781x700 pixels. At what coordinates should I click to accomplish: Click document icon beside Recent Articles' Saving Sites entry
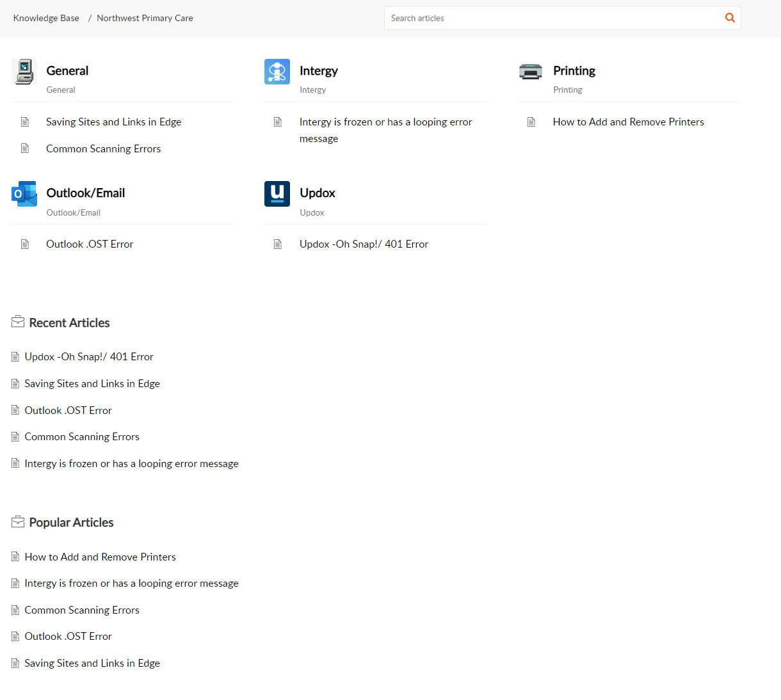click(x=15, y=384)
